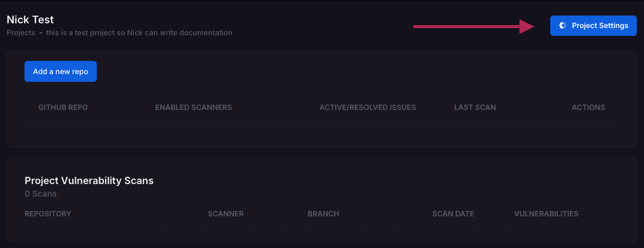The image size is (644, 248).
Task: Click the ACTIONS column header
Action: [x=588, y=108]
